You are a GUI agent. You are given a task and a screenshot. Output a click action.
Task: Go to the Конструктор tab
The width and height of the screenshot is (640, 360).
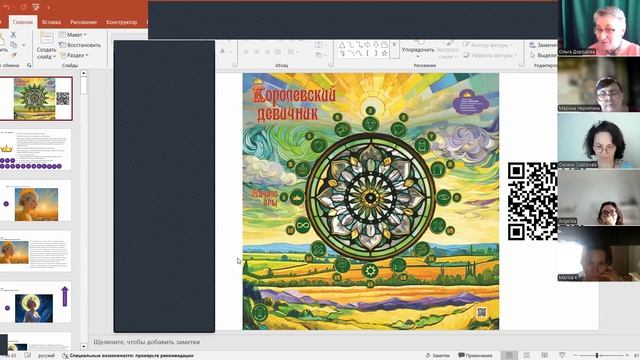point(122,22)
